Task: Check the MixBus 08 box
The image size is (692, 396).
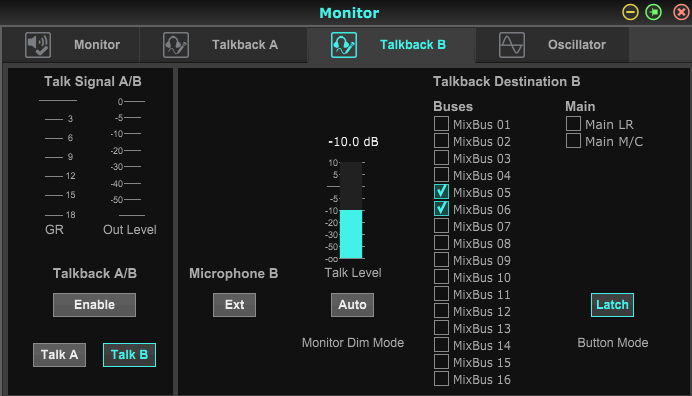Action: (441, 242)
